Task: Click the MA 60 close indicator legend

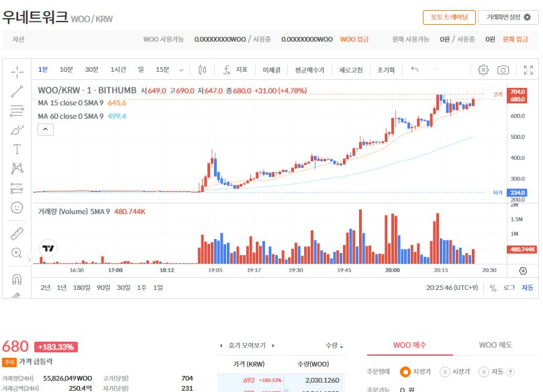Action: 70,116
